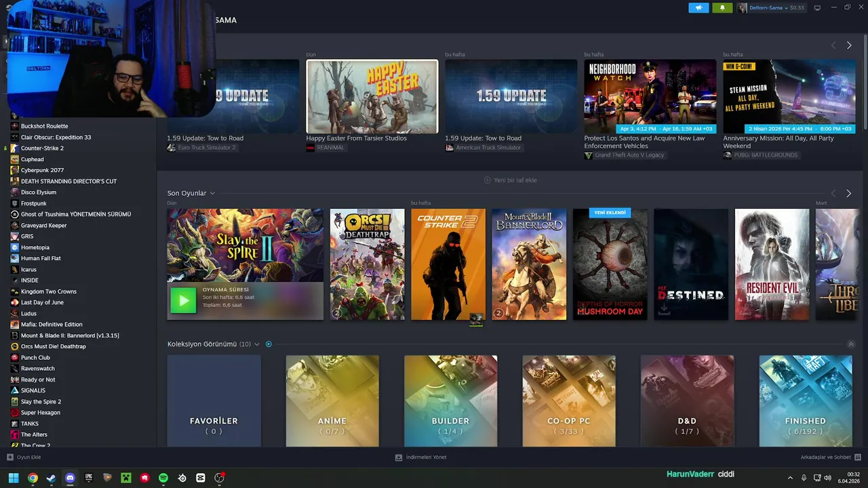Collapse shelf using the double-chevron up icon
868x488 pixels.
851,344
